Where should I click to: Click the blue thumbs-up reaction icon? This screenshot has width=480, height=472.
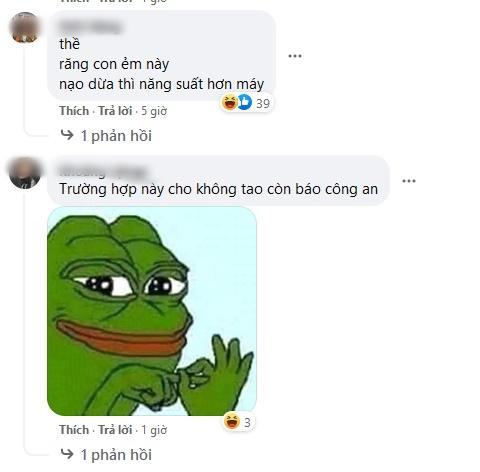(245, 102)
